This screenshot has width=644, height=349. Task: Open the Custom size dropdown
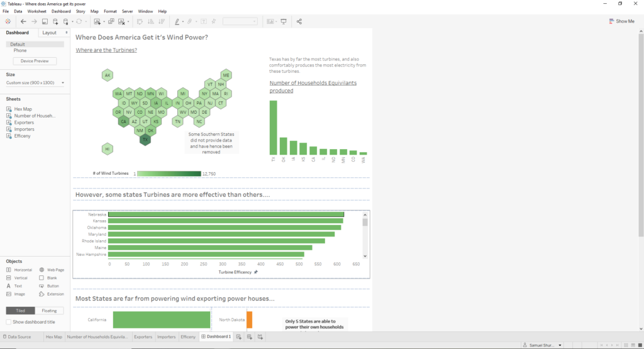pyautogui.click(x=35, y=83)
